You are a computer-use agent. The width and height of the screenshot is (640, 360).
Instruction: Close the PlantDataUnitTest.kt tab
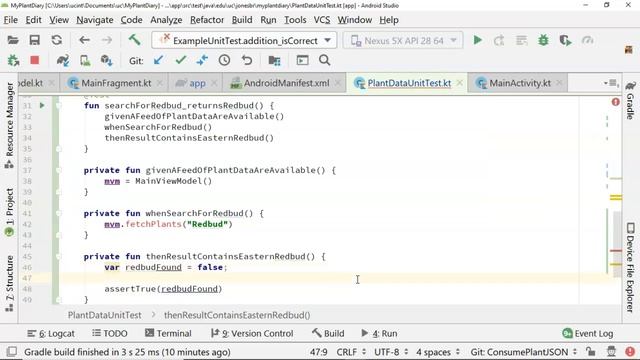click(x=460, y=83)
